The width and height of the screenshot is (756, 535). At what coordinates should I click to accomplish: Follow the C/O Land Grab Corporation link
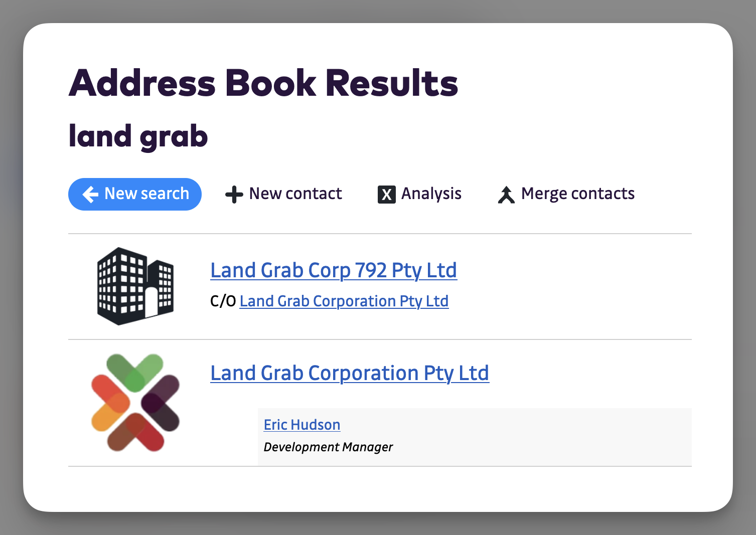tap(344, 301)
